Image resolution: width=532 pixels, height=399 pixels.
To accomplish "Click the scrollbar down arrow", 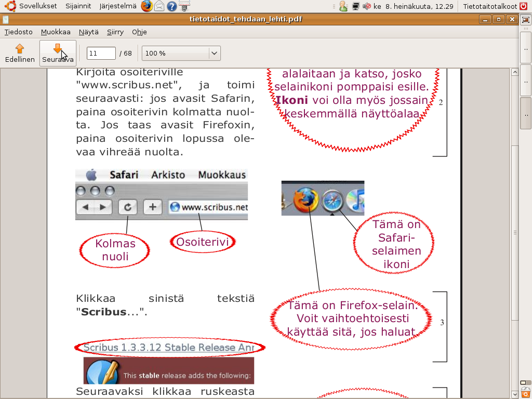I will [x=515, y=394].
